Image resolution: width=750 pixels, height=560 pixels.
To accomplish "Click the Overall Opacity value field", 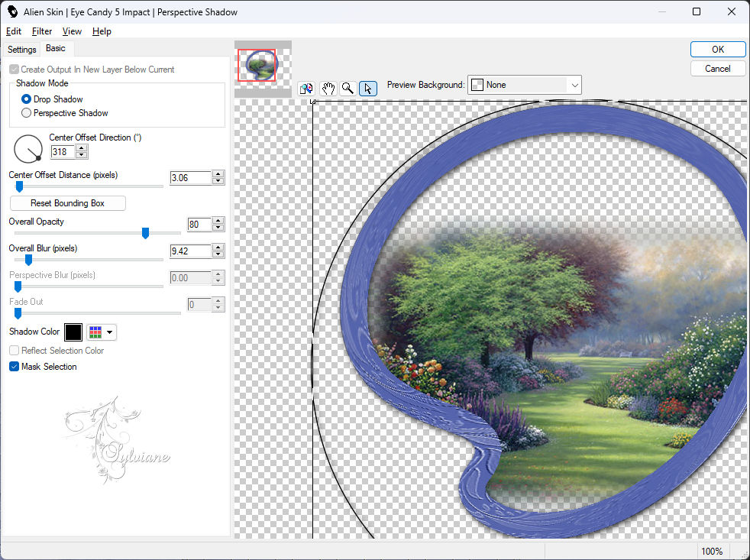I will (x=199, y=224).
